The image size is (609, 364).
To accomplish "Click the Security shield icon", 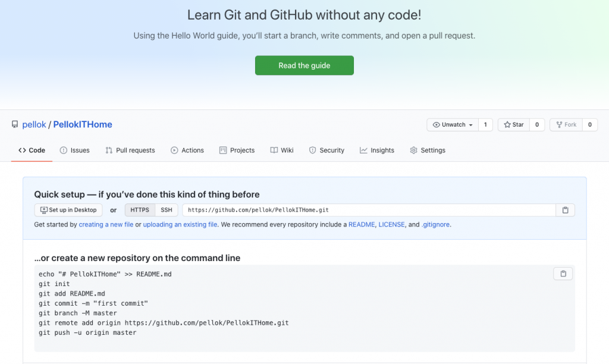I will point(312,150).
